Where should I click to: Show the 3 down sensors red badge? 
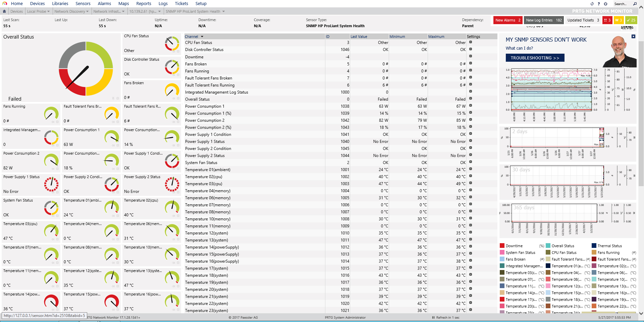point(607,20)
